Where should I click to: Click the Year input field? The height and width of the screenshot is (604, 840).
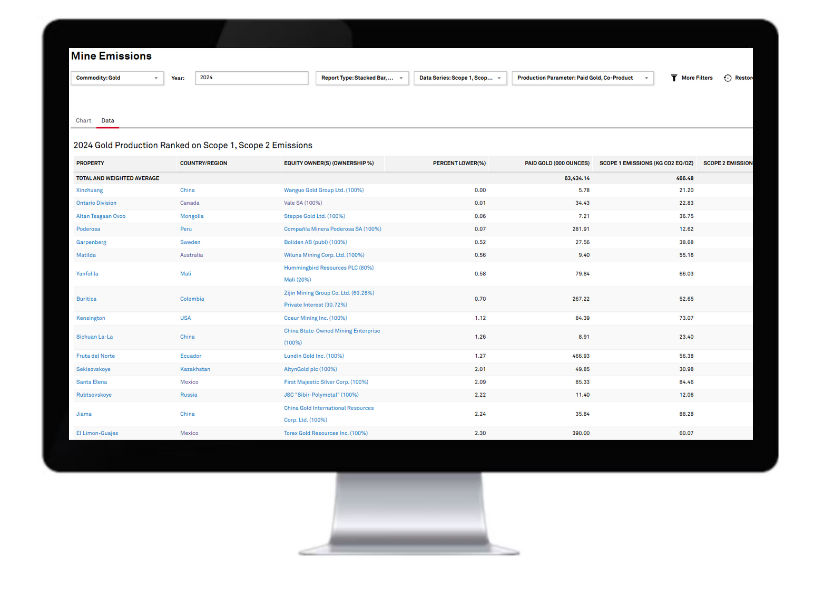point(251,78)
